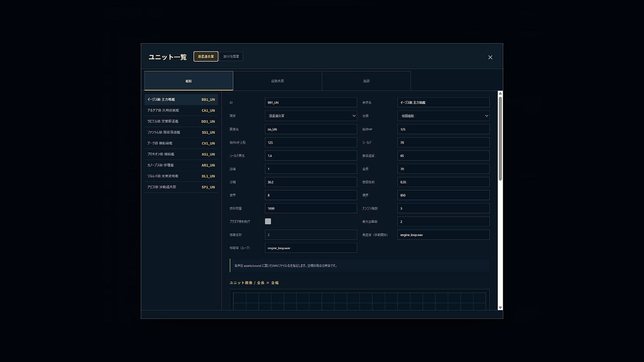
Task: Click the シールド input field with 70
Action: 443,142
